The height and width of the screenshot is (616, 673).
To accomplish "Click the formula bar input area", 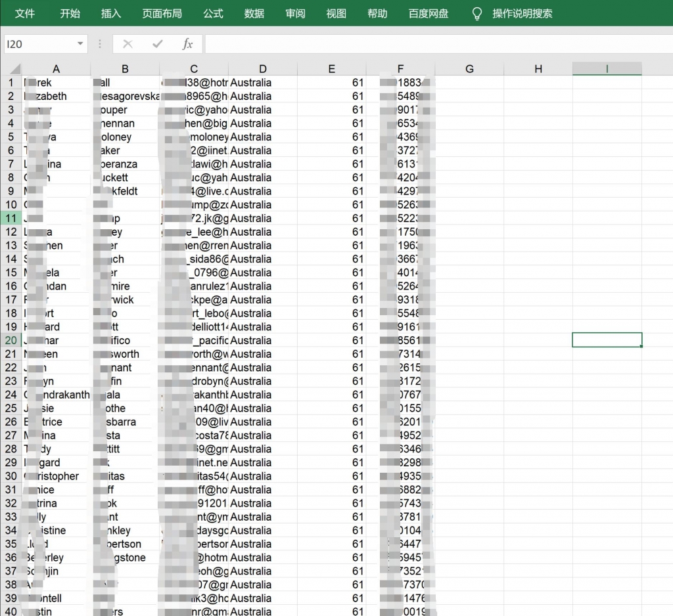I will (438, 44).
